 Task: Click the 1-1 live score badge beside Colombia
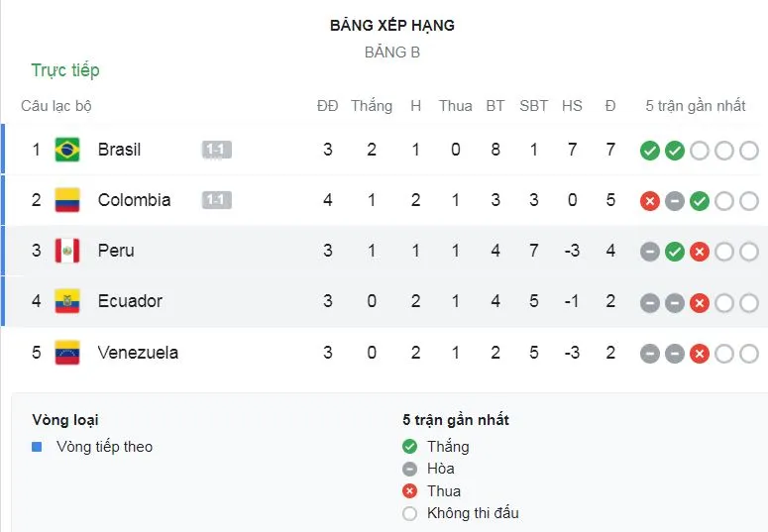click(x=216, y=200)
